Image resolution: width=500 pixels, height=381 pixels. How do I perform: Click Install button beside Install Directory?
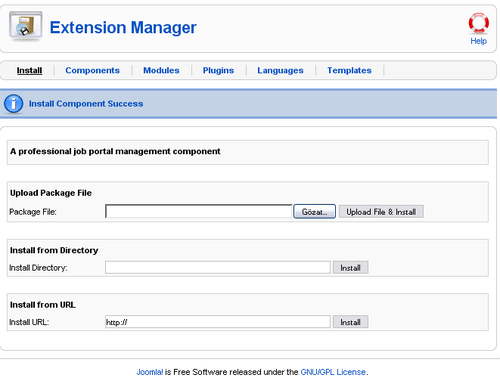tap(350, 268)
